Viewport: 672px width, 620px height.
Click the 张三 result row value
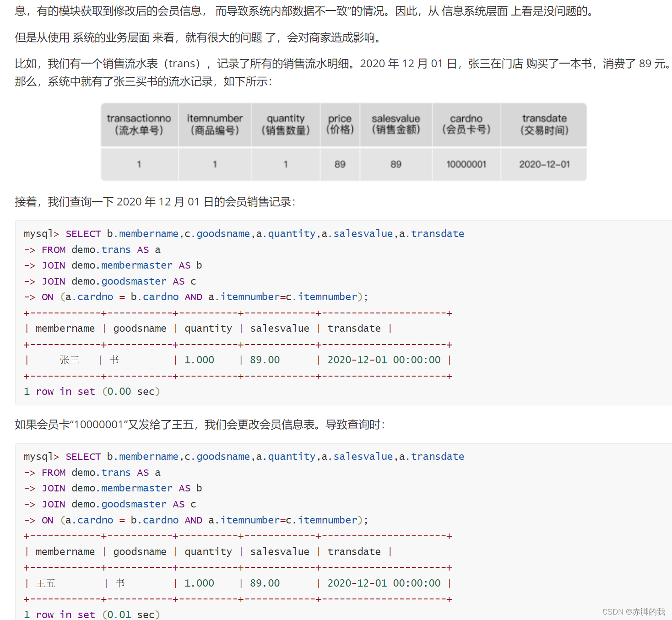point(69,360)
